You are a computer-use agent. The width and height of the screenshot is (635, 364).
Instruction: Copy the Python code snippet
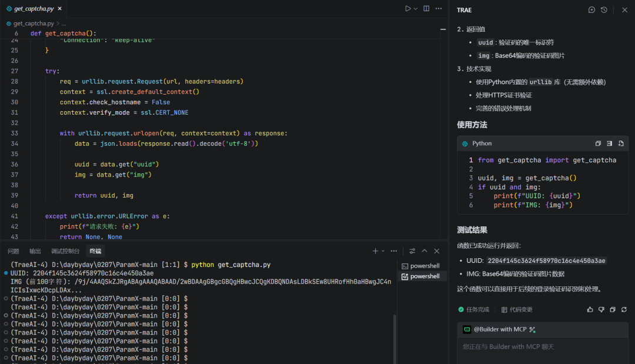598,143
